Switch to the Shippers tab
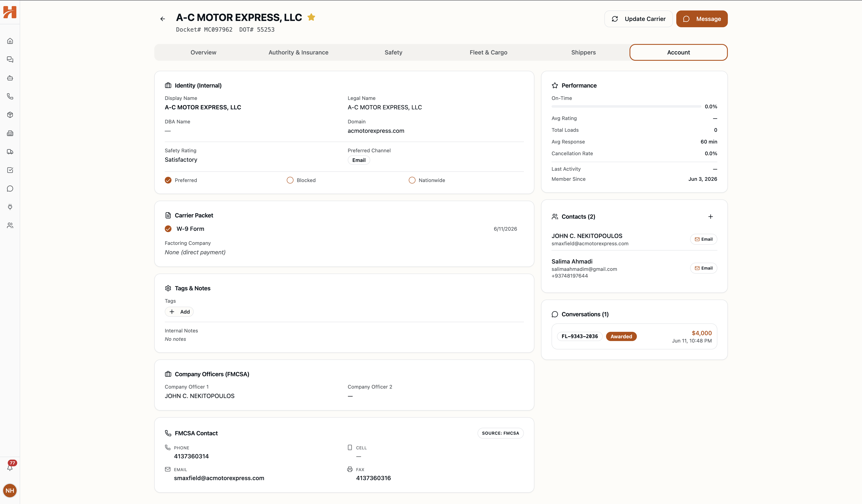Screen dimensions: 862x504 584,52
